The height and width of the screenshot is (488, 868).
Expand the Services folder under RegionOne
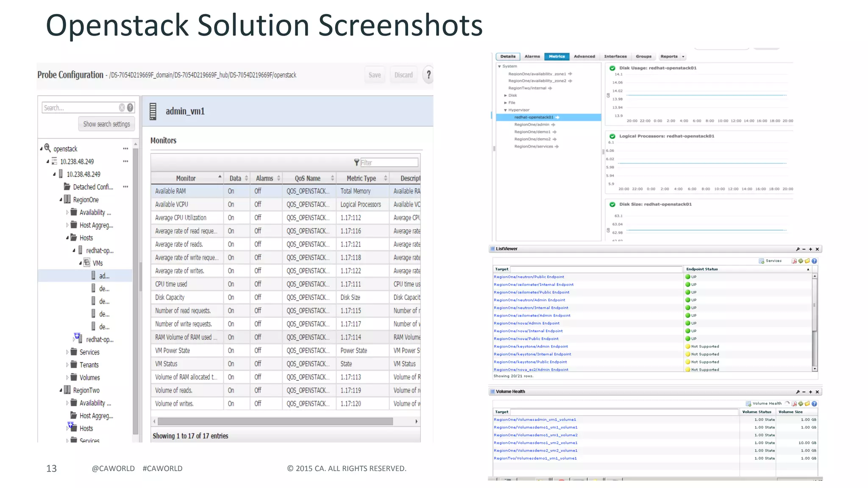click(67, 352)
